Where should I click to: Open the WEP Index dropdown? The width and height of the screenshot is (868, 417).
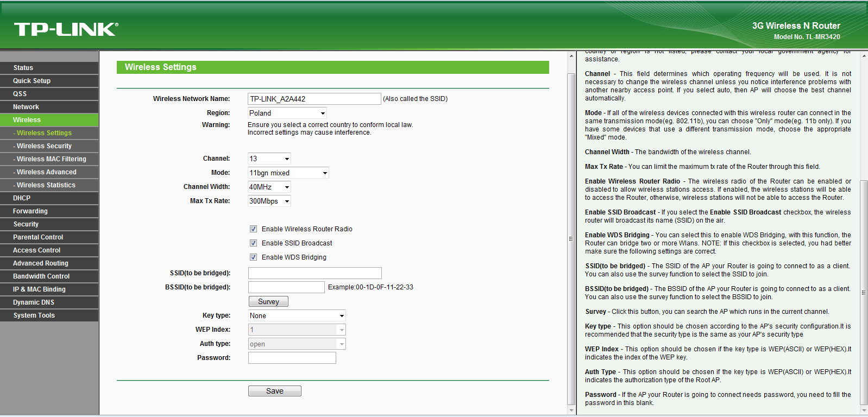pyautogui.click(x=297, y=330)
